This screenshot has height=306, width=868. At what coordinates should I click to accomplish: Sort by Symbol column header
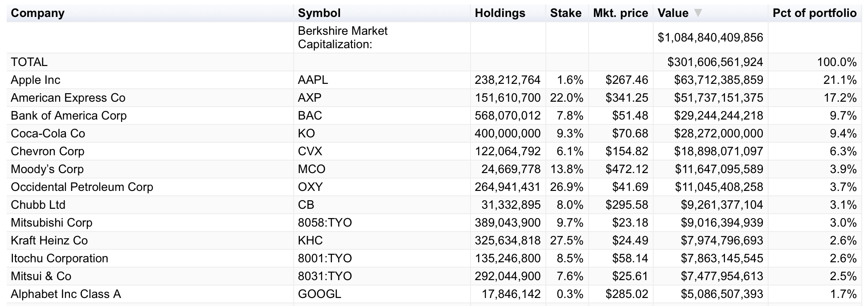319,13
